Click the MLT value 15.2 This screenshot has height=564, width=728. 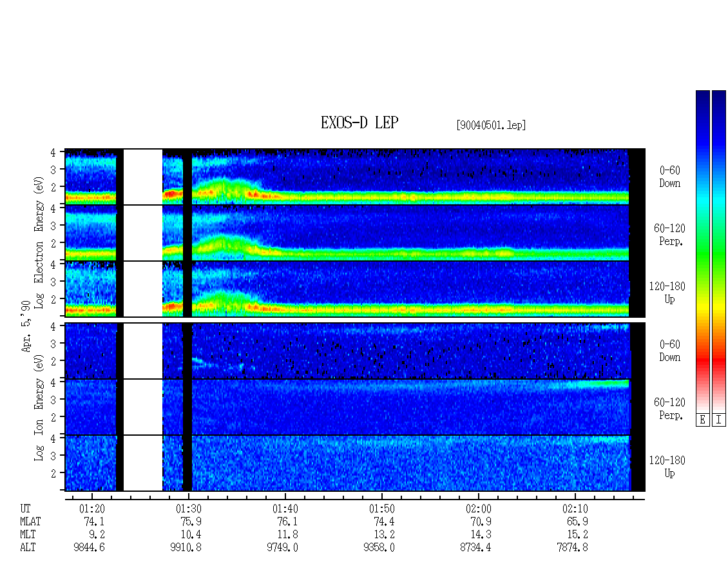[578, 535]
